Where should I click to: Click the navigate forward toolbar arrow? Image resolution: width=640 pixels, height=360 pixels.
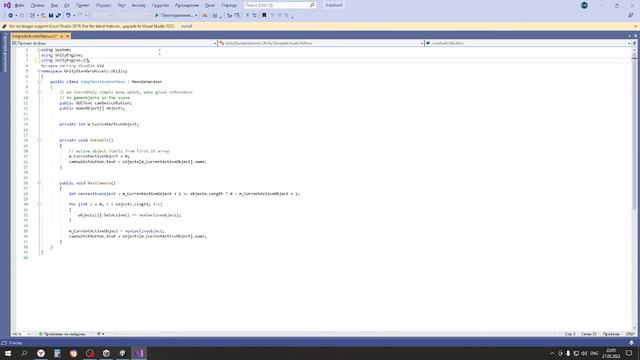(x=22, y=15)
